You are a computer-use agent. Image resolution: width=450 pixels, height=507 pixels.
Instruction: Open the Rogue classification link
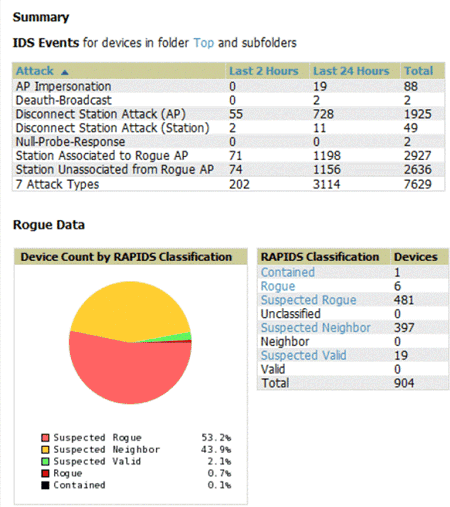[x=278, y=286]
